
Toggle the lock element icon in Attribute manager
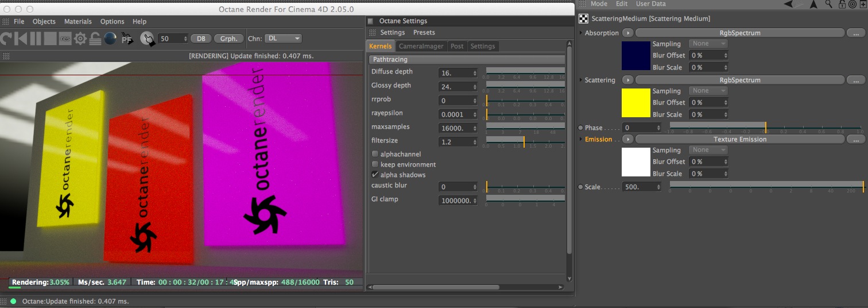(x=842, y=4)
